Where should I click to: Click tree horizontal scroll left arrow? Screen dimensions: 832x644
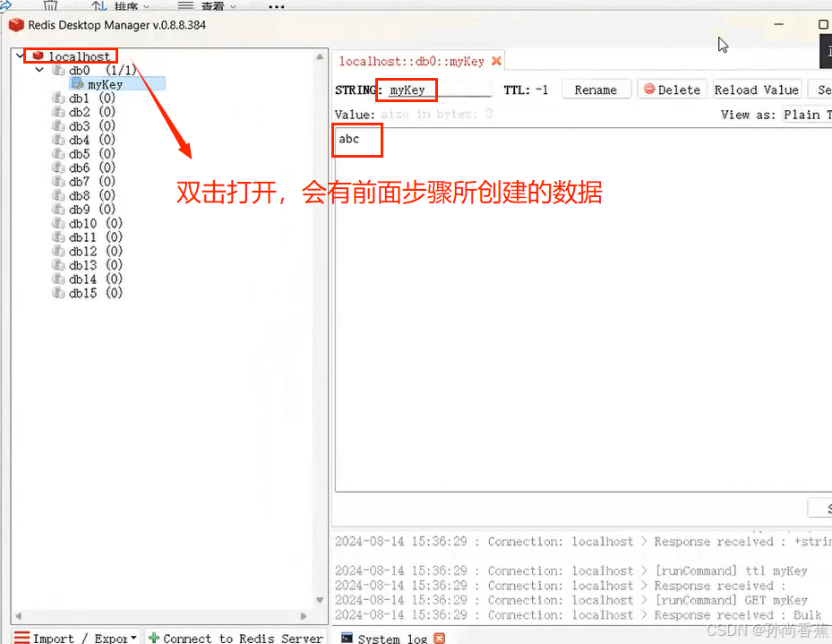[18, 616]
